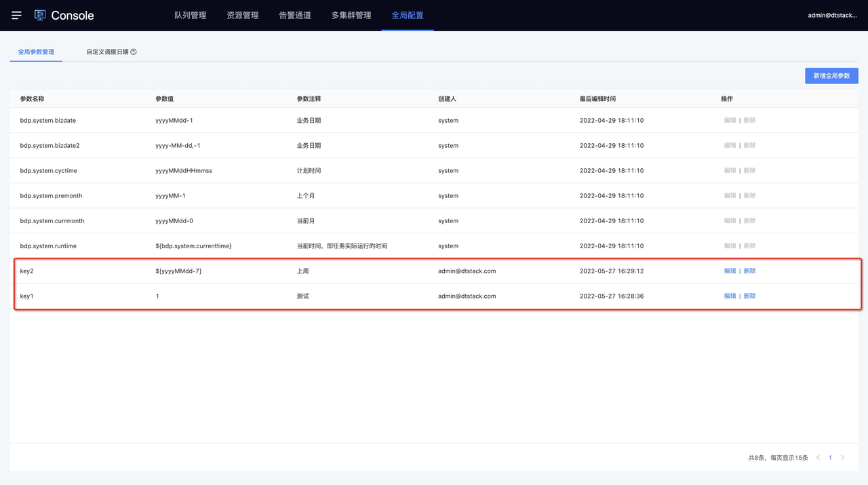868x485 pixels.
Task: Click the 参数名称 column header
Action: pos(32,99)
